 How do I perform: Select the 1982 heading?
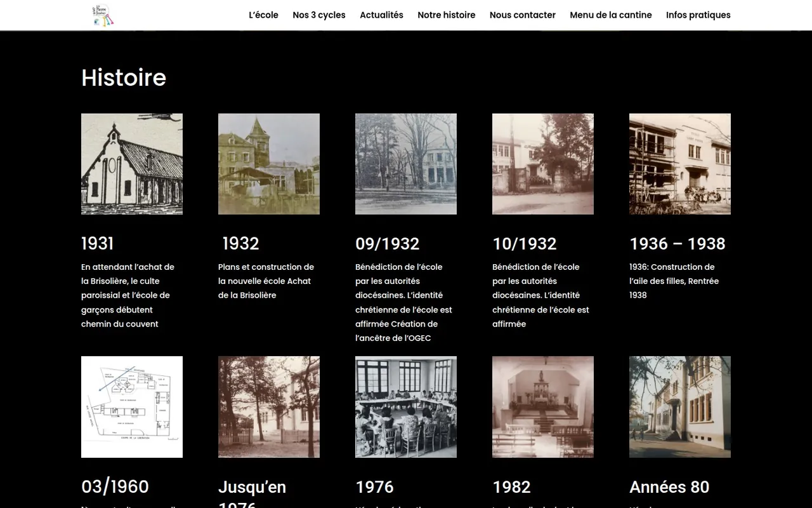pyautogui.click(x=512, y=487)
